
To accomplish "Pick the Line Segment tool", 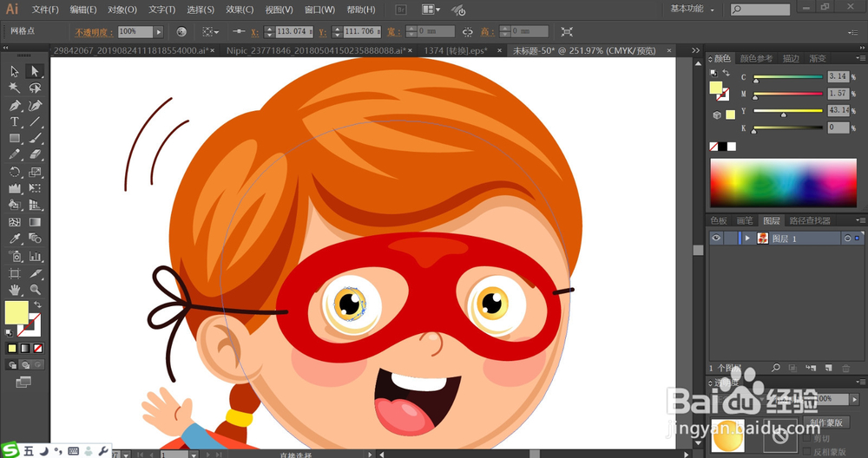I will 35,121.
